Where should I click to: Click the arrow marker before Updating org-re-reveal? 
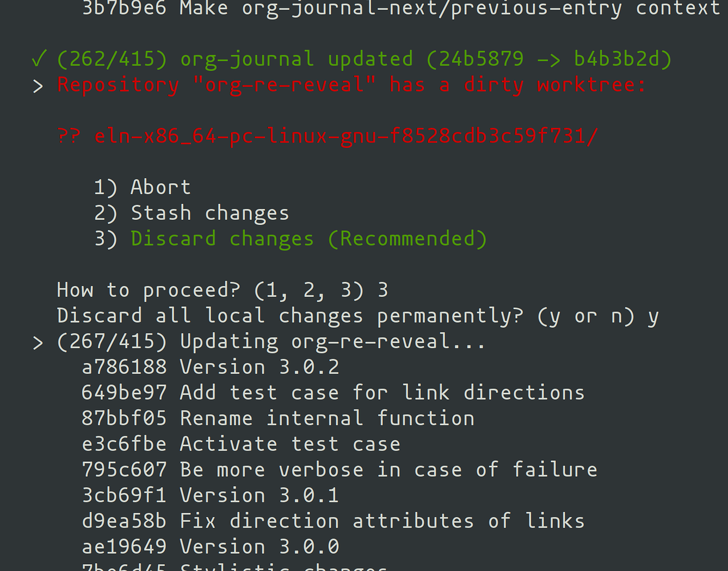[x=38, y=343]
